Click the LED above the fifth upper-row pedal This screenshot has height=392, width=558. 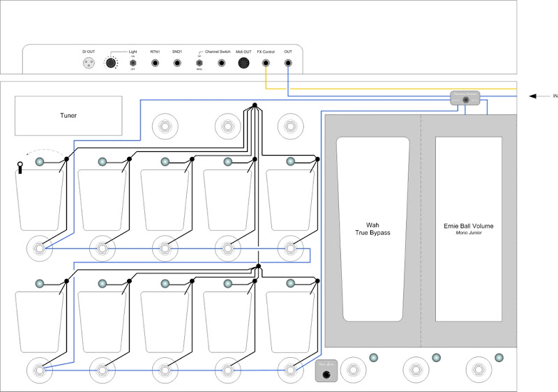(290, 162)
